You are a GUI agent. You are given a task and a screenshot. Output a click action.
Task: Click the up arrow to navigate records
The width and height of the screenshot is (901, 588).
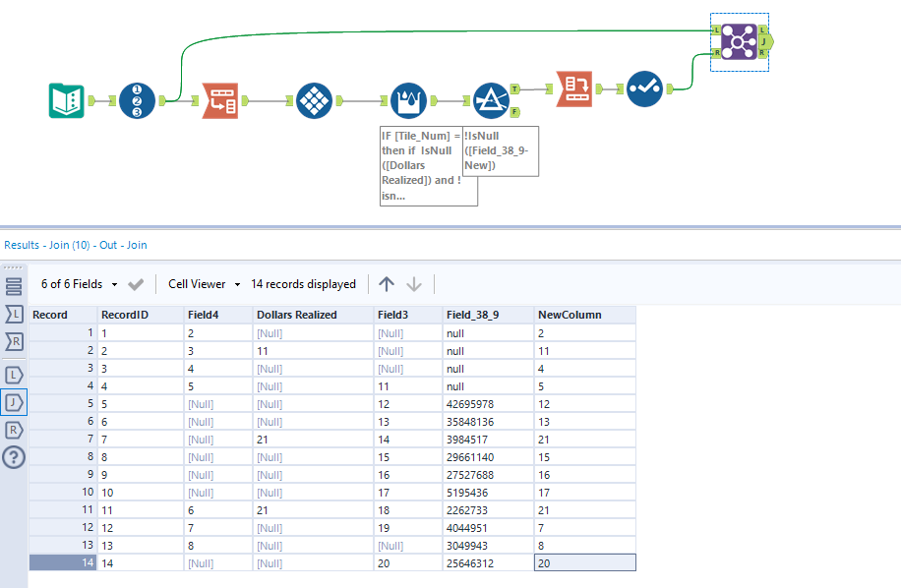tap(386, 283)
